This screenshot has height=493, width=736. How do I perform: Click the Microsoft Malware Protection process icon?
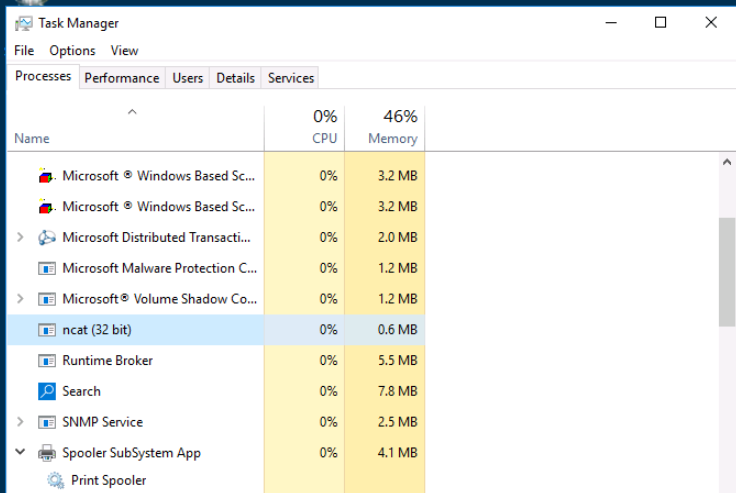pyautogui.click(x=46, y=269)
